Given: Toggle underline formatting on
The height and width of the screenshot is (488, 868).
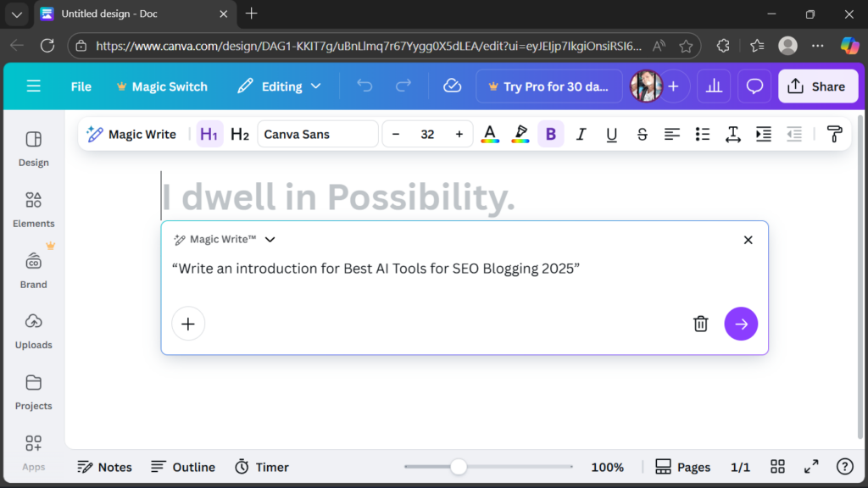Looking at the screenshot, I should pyautogui.click(x=611, y=134).
